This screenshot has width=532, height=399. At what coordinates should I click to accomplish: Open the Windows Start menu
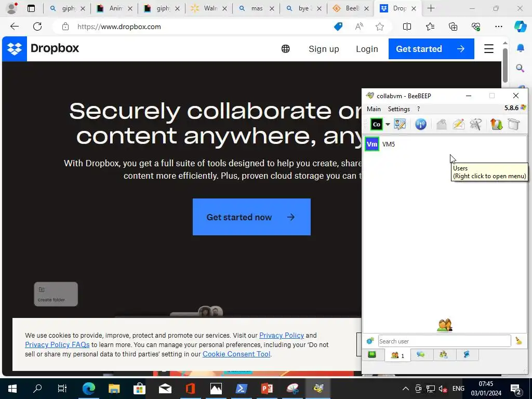tap(12, 389)
